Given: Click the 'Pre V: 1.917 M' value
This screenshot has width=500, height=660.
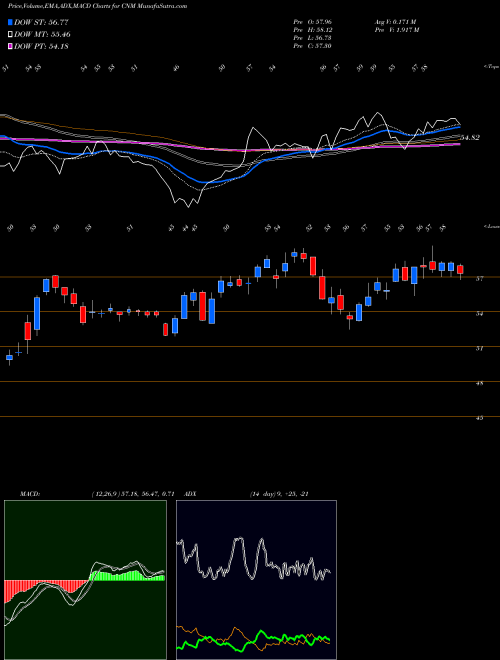Looking at the screenshot, I should click(x=396, y=30).
